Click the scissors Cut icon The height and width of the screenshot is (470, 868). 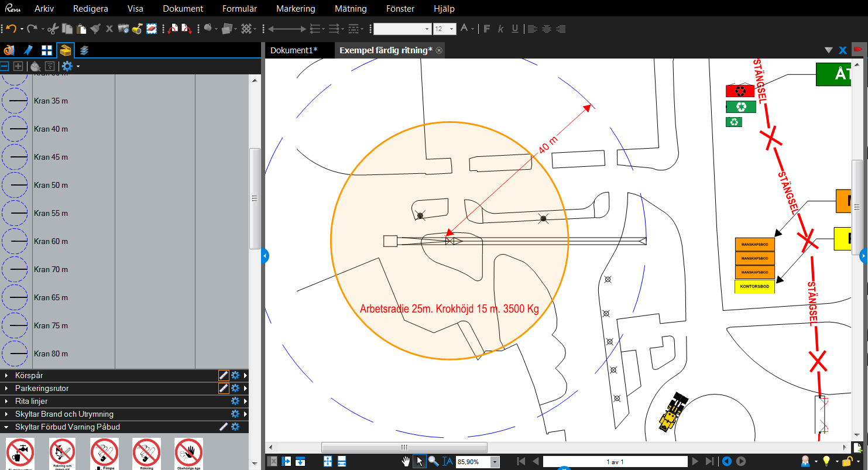53,29
